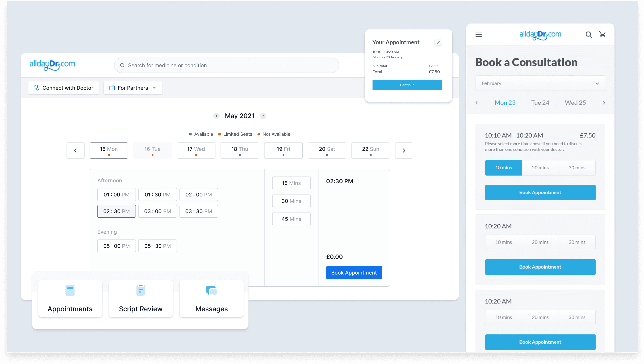The image size is (644, 364).
Task: Select 30 mins in the 10:10 AM card
Action: pyautogui.click(x=577, y=168)
